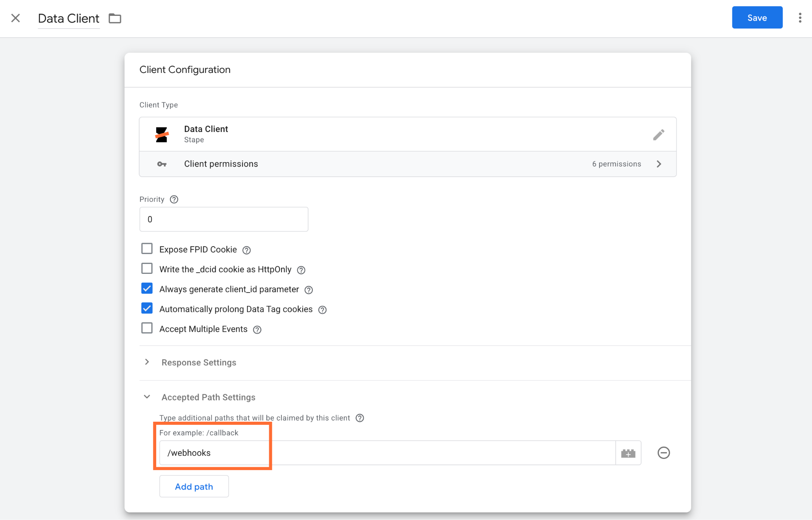Remove the /webhooks path with minus icon

(x=664, y=453)
